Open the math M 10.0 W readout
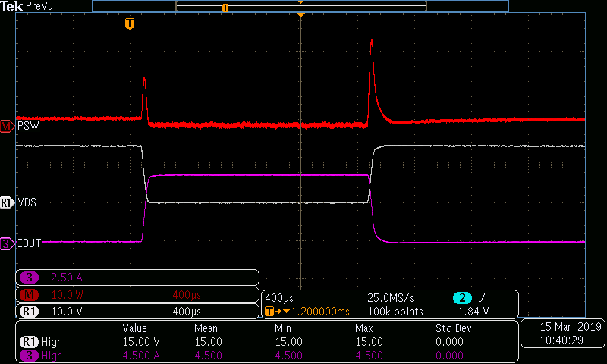This screenshot has height=364, width=607. click(137, 294)
